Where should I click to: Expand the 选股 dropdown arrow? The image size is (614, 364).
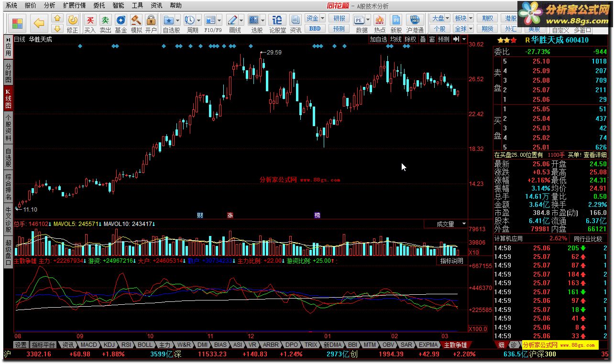[263, 20]
